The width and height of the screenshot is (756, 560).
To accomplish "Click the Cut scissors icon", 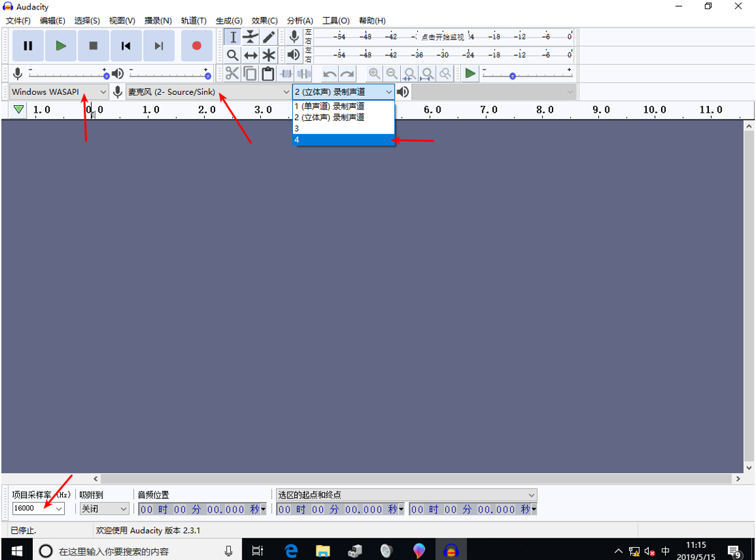I will (232, 74).
